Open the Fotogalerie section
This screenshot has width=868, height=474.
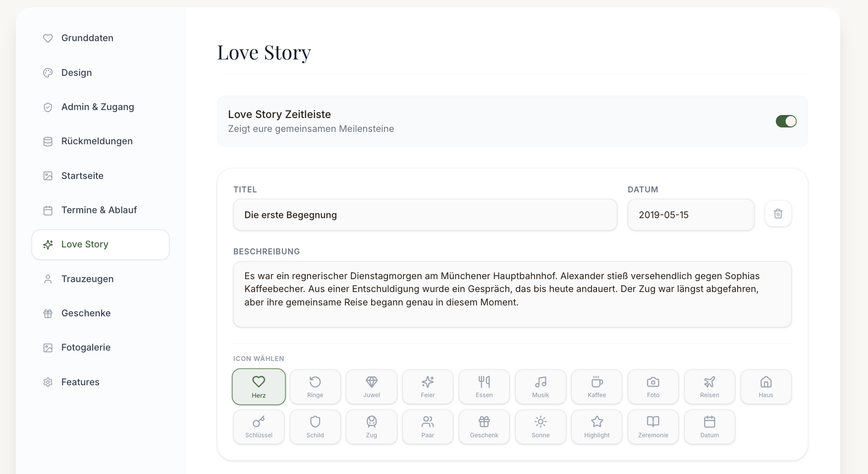click(x=101, y=348)
